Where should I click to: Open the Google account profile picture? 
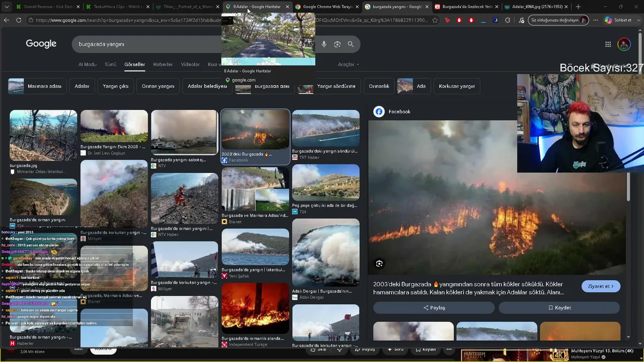[624, 44]
